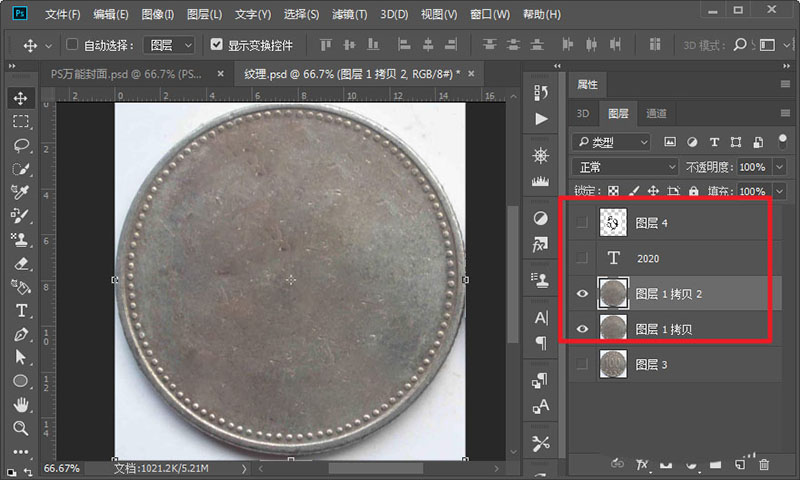This screenshot has width=800, height=480.
Task: Select the Paint Bucket tool
Action: 20,287
